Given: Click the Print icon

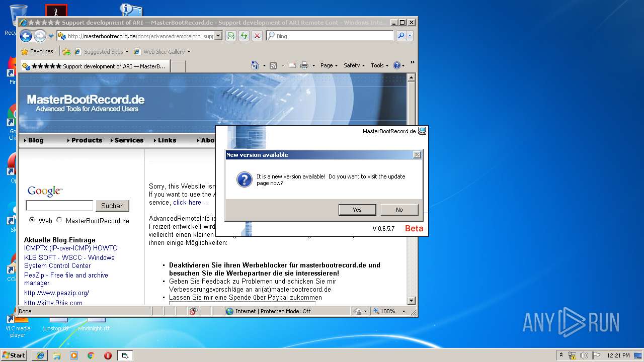Looking at the screenshot, I should (304, 65).
